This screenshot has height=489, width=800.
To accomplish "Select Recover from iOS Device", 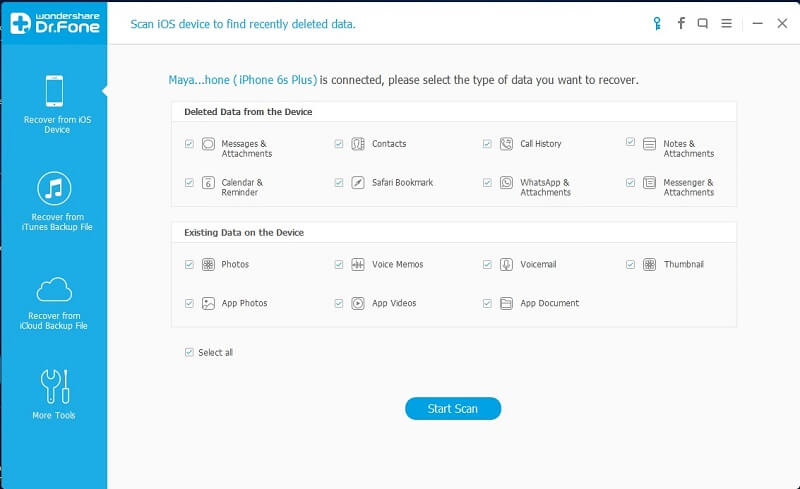I will point(54,104).
